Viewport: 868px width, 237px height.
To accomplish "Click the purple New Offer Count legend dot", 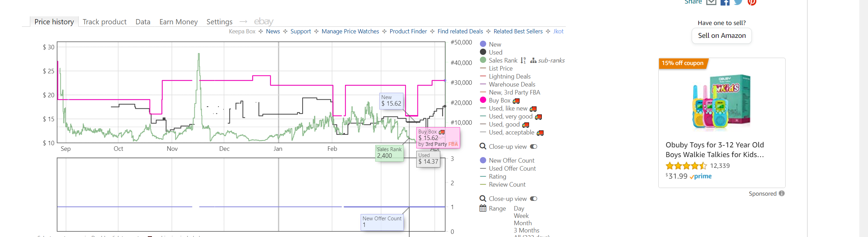I will click(x=483, y=160).
